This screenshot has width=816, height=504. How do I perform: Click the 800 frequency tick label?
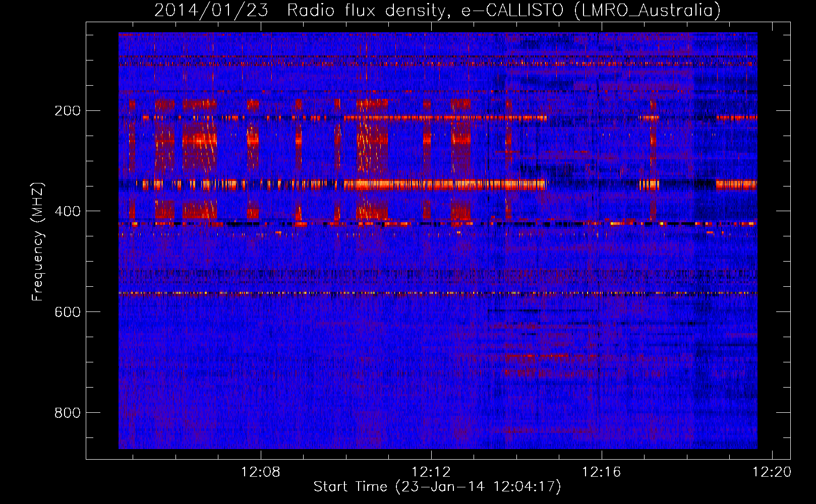coord(68,413)
